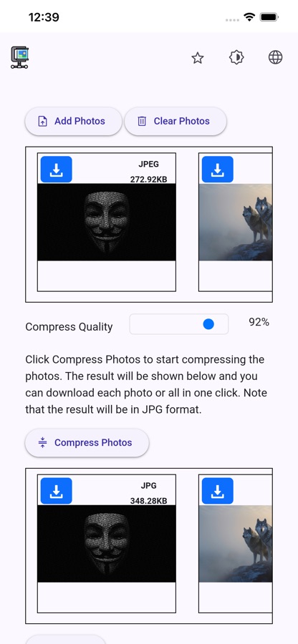Toggle the dark/light theme icon
Viewport: 298px width, 644px height.
(236, 57)
